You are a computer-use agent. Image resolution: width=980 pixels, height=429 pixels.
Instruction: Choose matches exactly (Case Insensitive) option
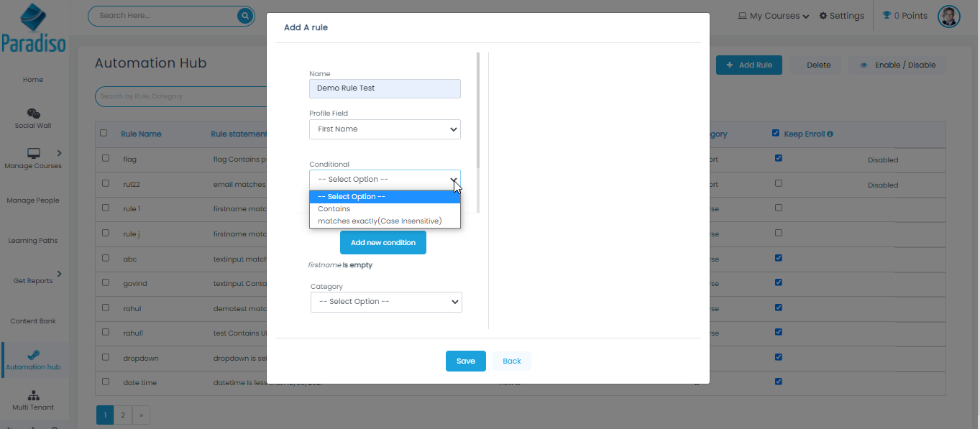[380, 221]
